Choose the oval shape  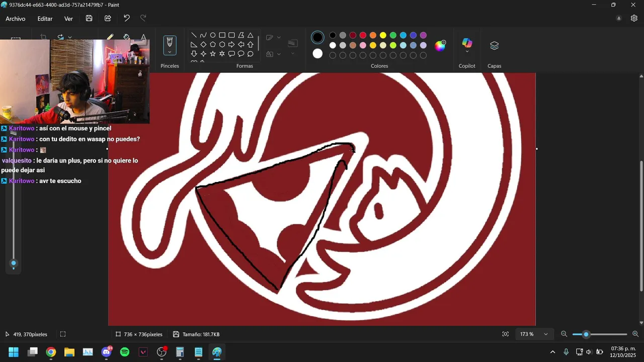[213, 35]
